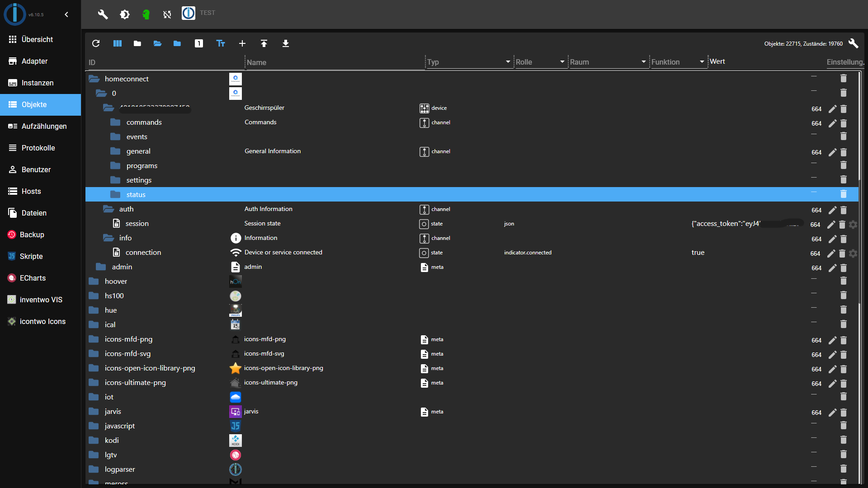The image size is (868, 488).
Task: Click the sync-disabled icon in top bar
Action: (167, 14)
